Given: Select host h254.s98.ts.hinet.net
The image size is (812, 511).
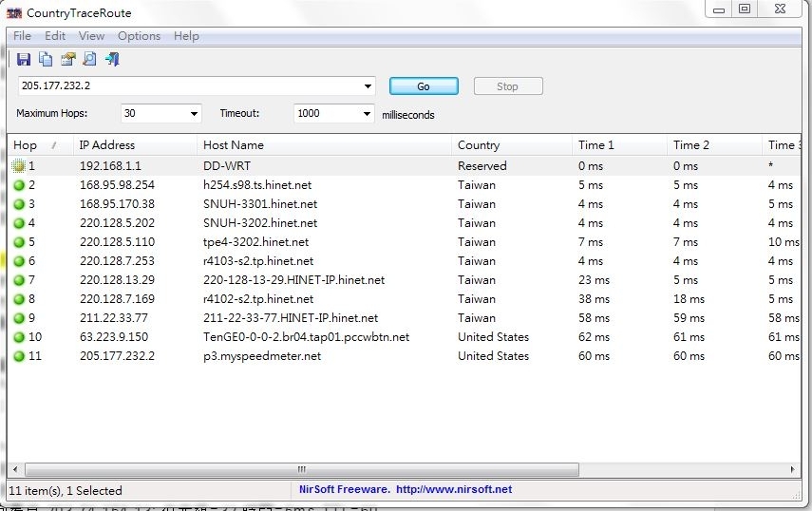Looking at the screenshot, I should point(257,185).
